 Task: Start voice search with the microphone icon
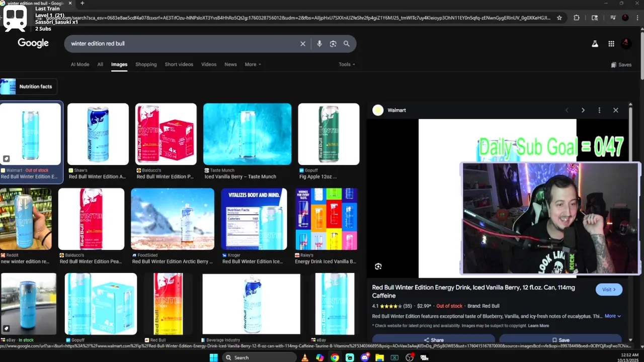[x=319, y=44]
